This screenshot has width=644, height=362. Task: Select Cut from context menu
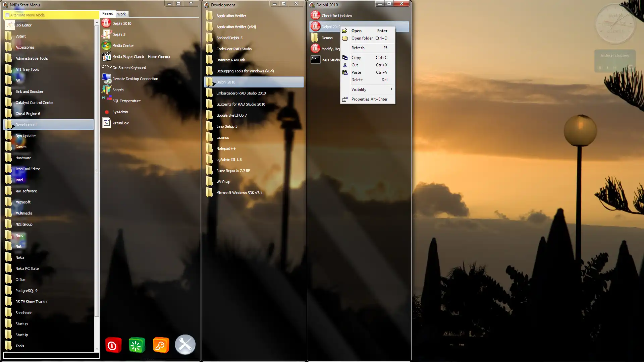coord(368,65)
